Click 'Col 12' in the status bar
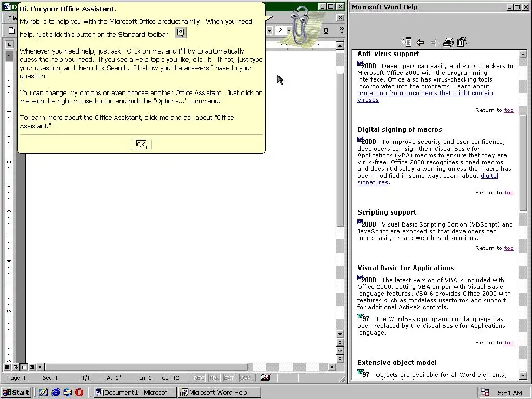 pyautogui.click(x=170, y=378)
